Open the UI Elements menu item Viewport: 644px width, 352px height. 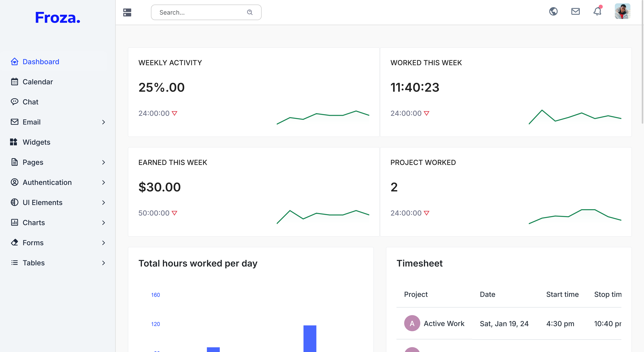42,202
